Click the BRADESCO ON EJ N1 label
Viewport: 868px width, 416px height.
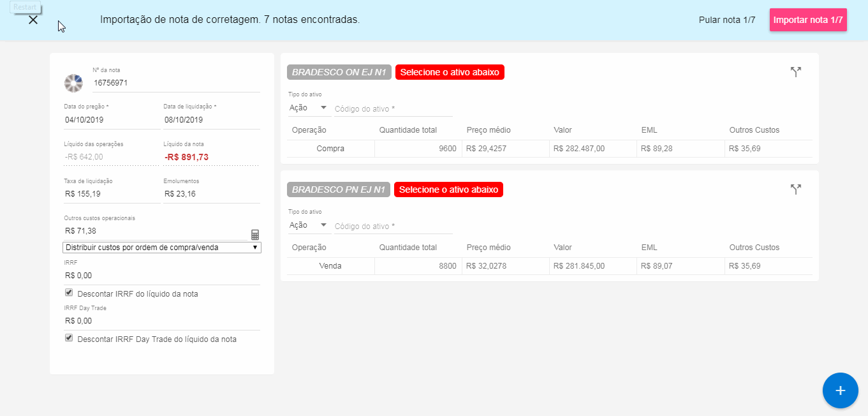(339, 72)
